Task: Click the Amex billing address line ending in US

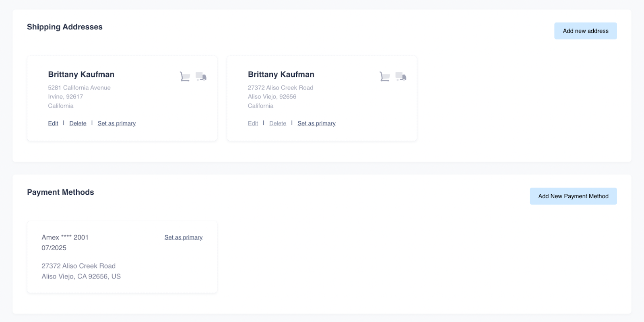Action: point(81,276)
